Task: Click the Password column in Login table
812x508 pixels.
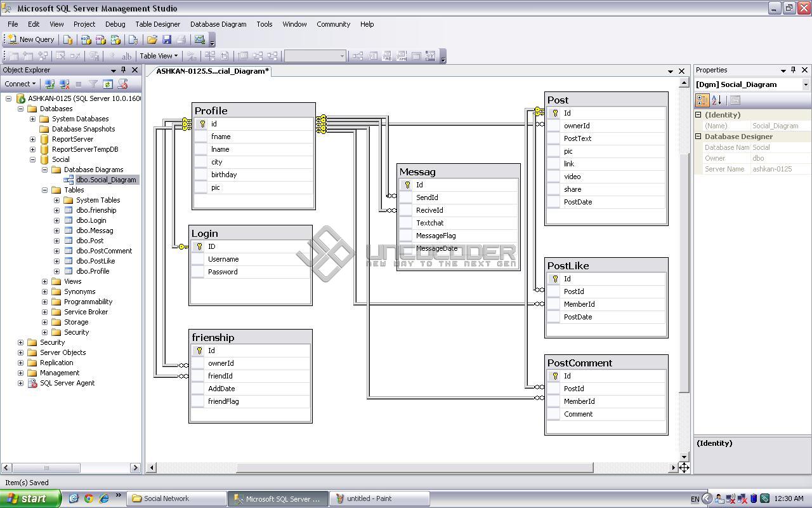Action: point(251,272)
